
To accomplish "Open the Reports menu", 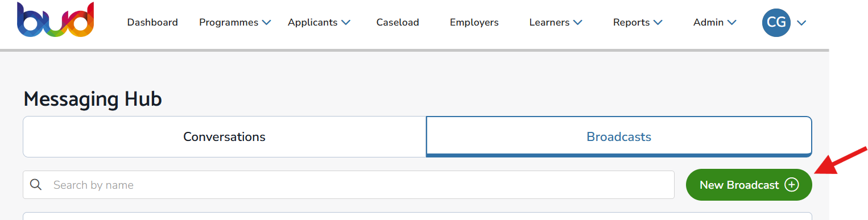I will coord(631,23).
